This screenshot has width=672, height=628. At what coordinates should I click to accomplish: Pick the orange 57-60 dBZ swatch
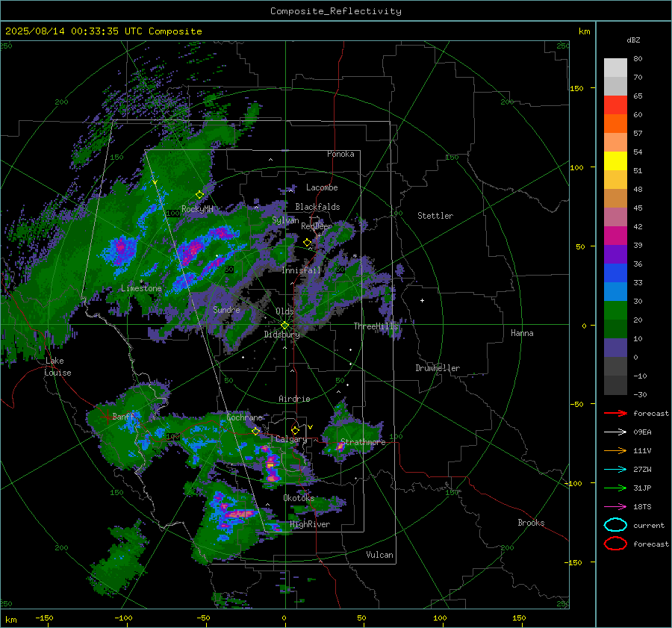(x=615, y=124)
